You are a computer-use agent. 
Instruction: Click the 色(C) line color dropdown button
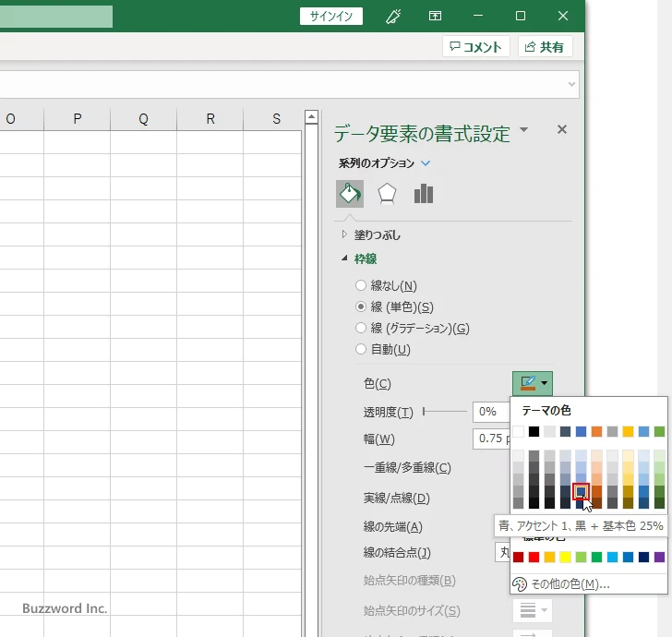533,383
